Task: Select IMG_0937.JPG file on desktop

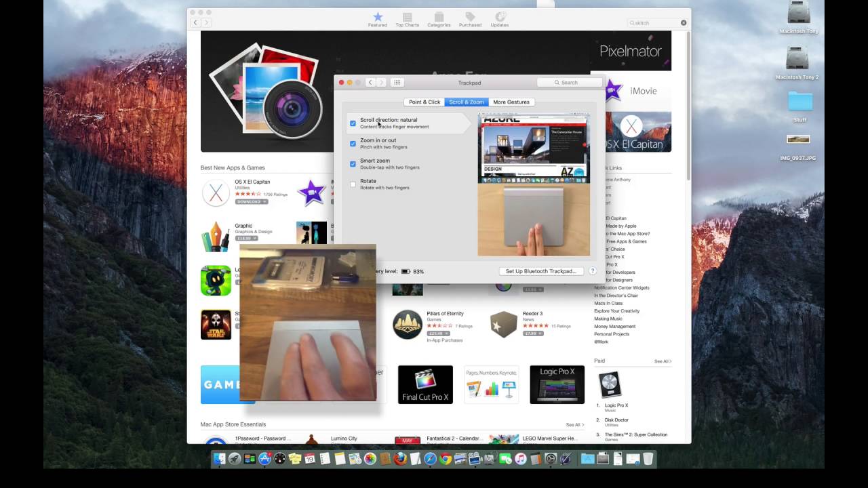Action: pyautogui.click(x=798, y=147)
